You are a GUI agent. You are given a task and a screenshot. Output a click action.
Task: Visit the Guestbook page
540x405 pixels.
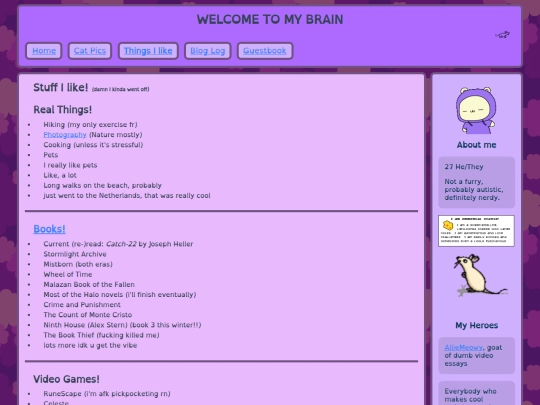(265, 51)
